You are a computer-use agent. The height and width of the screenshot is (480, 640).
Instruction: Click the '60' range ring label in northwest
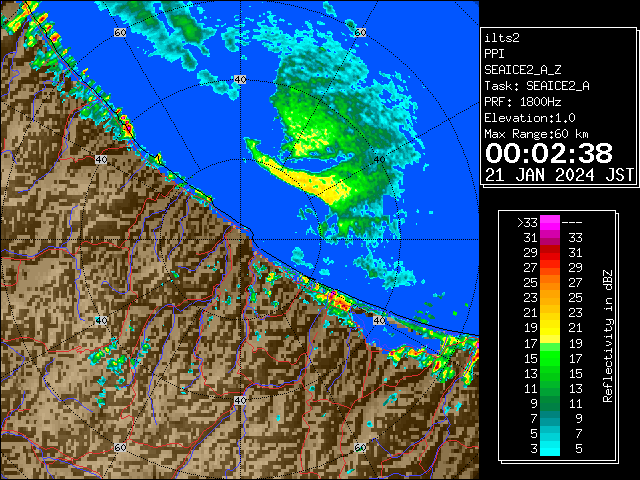point(120,32)
